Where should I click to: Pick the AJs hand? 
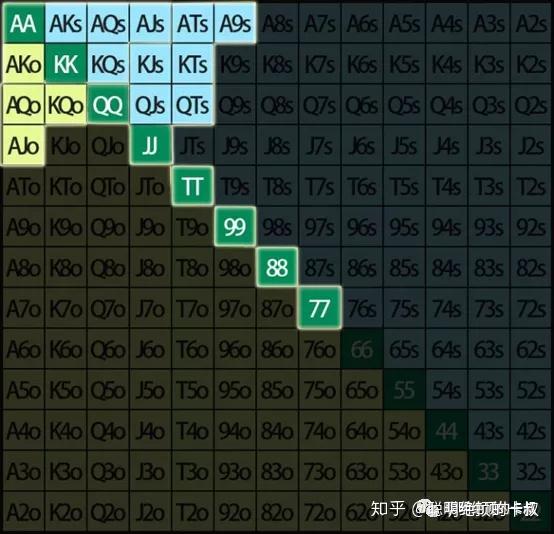(151, 24)
